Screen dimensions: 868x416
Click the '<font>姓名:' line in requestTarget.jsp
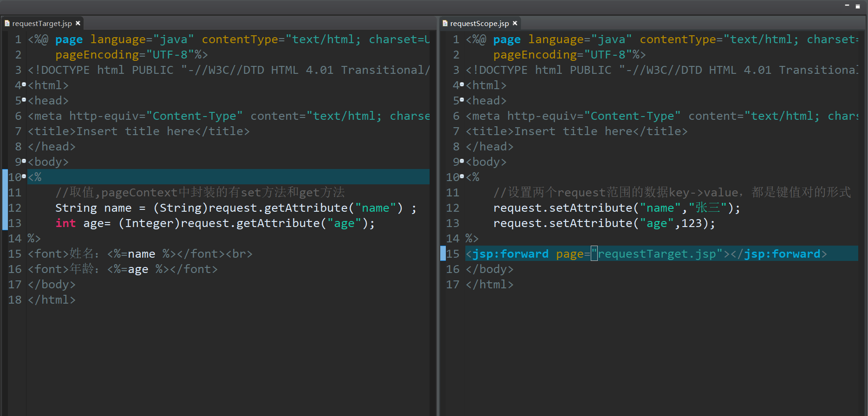140,253
